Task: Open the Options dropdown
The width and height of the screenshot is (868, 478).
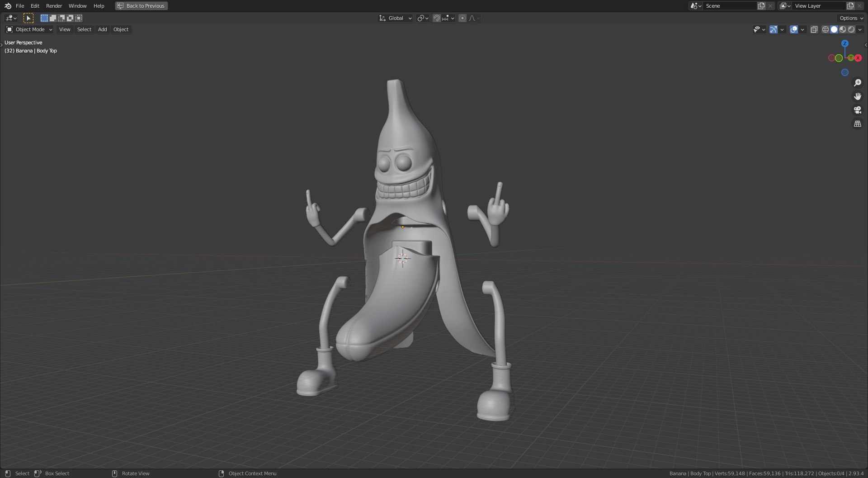Action: 851,18
